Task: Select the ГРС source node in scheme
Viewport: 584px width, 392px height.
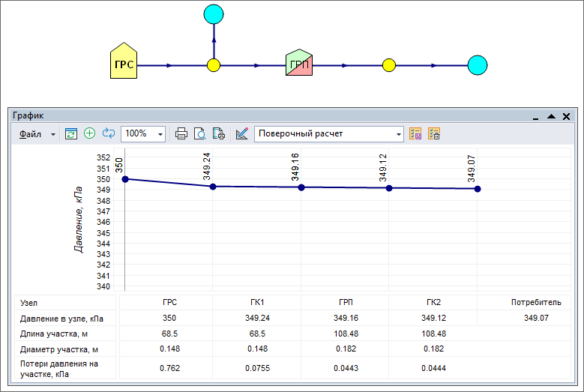Action: (124, 64)
